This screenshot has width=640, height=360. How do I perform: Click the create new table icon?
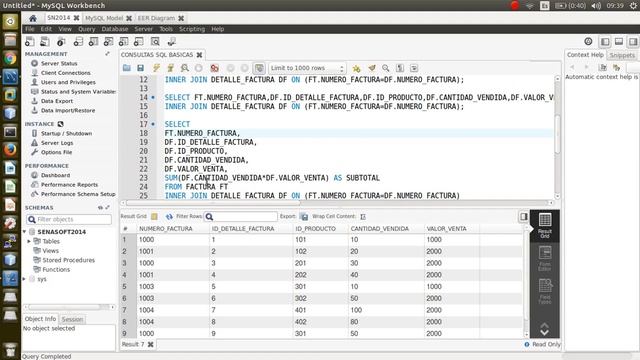click(93, 41)
